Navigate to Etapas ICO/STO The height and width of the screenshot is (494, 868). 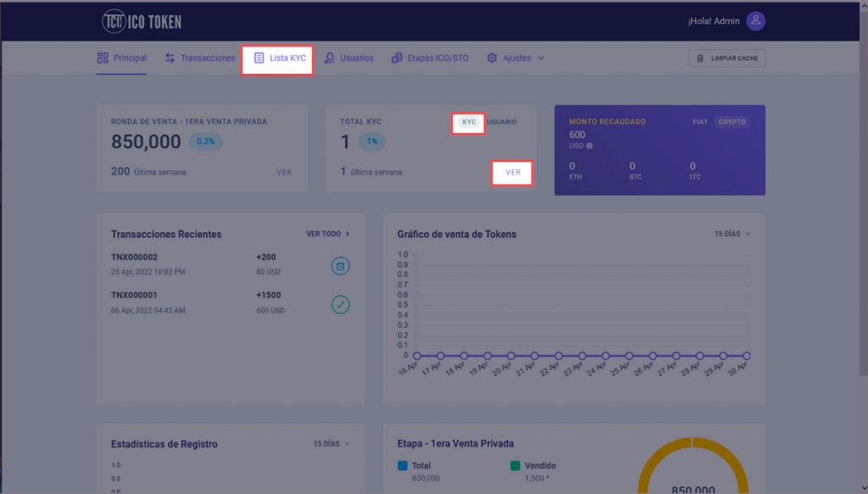(430, 58)
